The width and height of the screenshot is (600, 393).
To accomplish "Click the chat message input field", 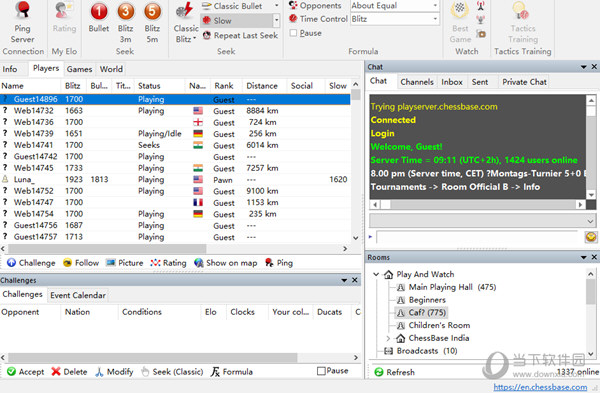I will [x=478, y=237].
